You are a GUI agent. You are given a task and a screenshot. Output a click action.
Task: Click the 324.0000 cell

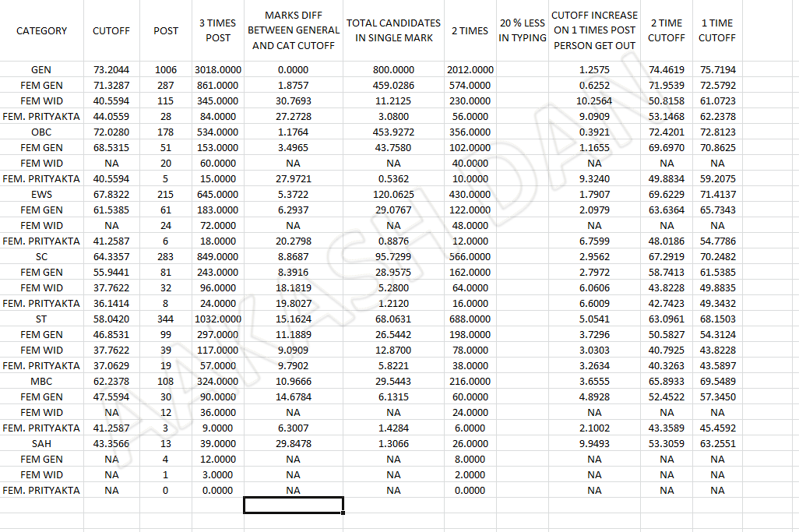point(217,381)
